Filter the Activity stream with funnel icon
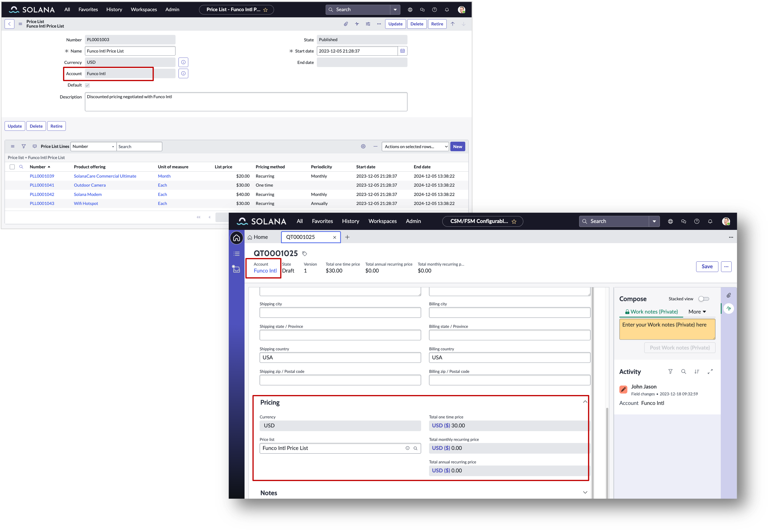 670,371
